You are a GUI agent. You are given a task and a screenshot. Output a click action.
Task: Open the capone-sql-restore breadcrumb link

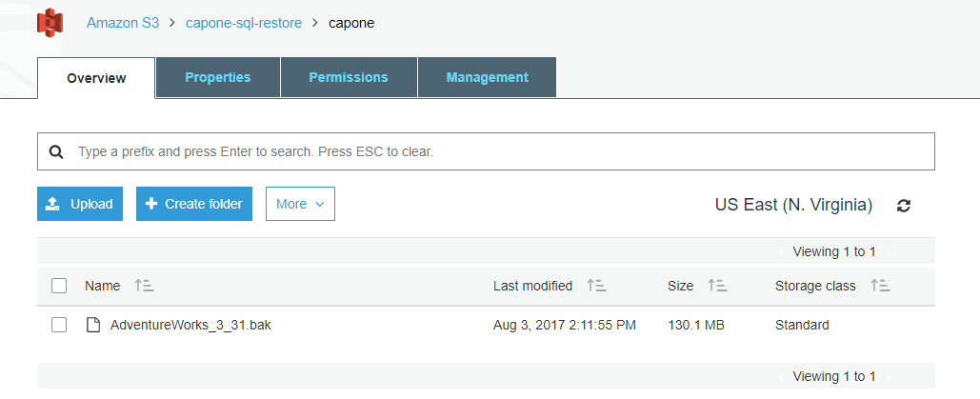click(244, 23)
